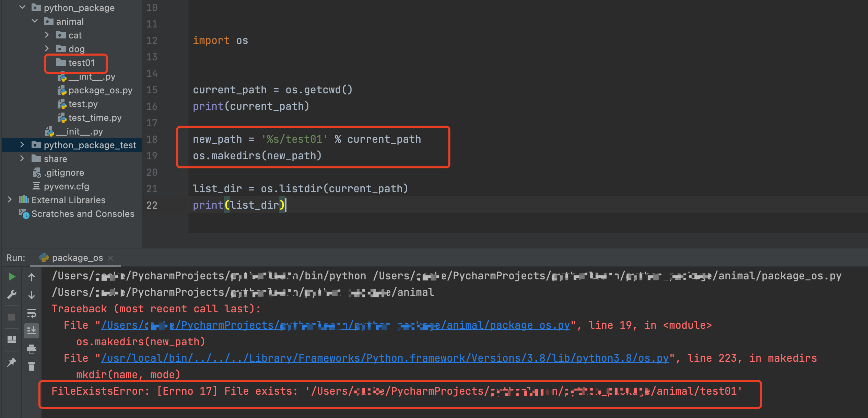Collapse the animal folder

[x=35, y=21]
